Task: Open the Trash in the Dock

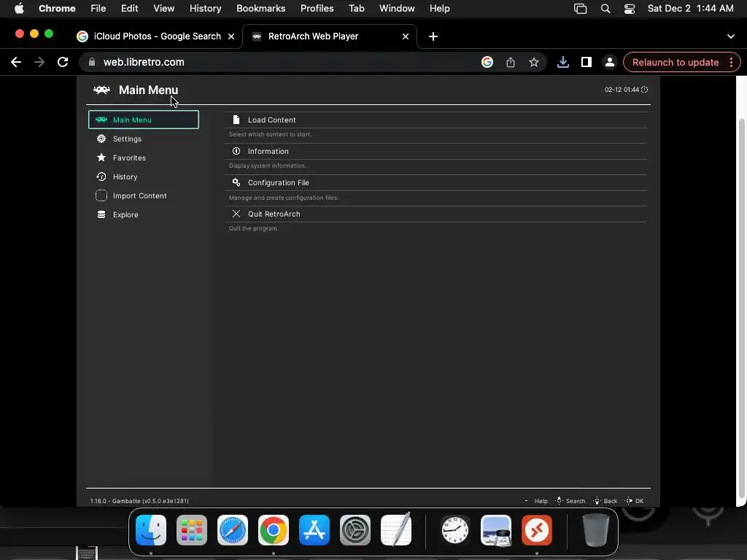Action: point(595,529)
